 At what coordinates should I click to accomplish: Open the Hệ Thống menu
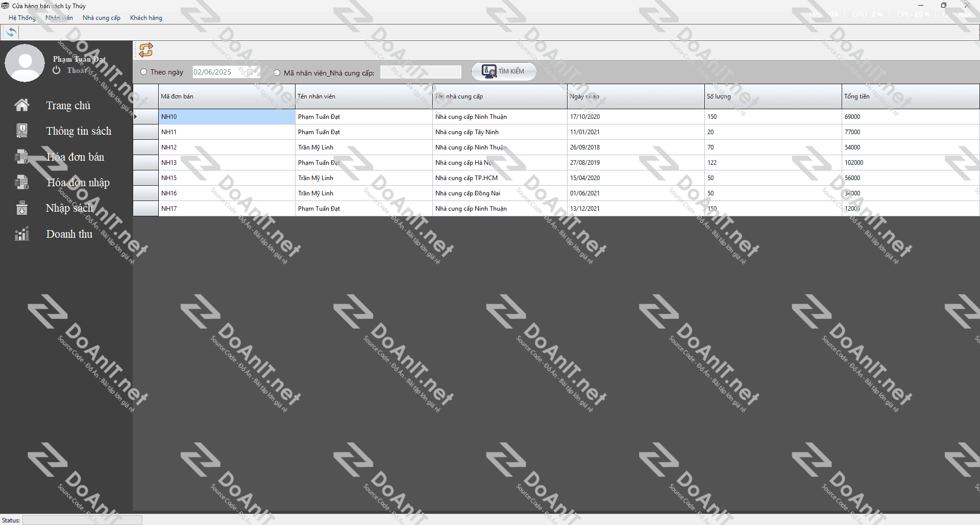pos(22,18)
